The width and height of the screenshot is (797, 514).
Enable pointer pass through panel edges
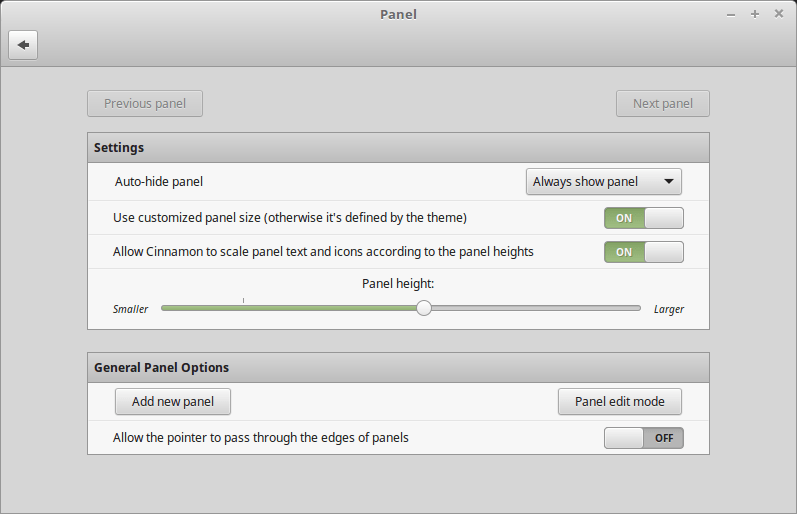click(x=643, y=438)
